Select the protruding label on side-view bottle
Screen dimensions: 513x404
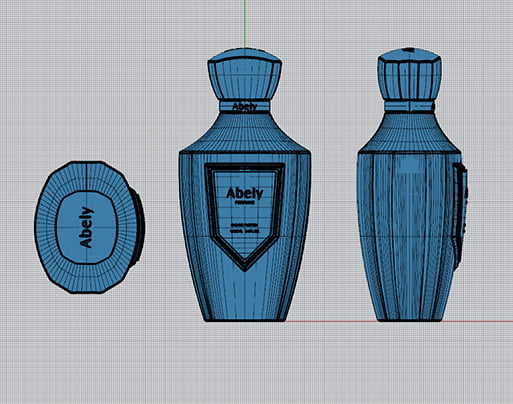pyautogui.click(x=460, y=213)
